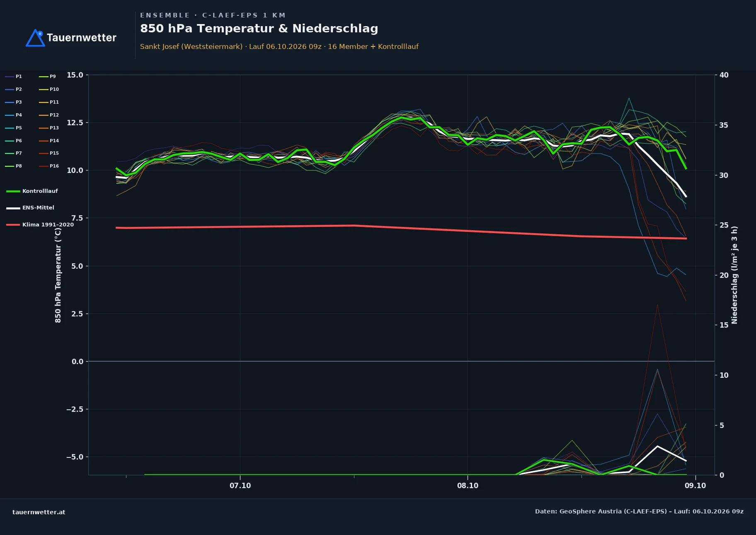The image size is (756, 535).
Task: Click the 09.10 date axis label
Action: (x=695, y=486)
